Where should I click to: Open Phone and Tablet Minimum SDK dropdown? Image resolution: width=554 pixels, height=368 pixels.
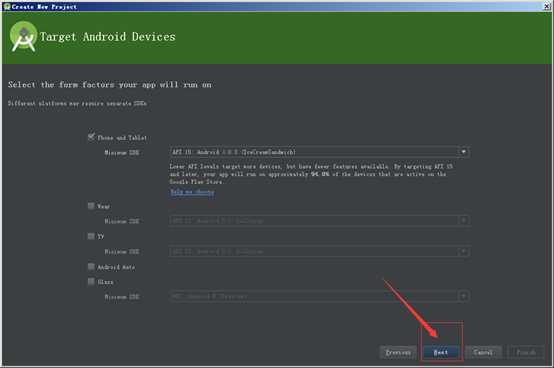pos(319,152)
